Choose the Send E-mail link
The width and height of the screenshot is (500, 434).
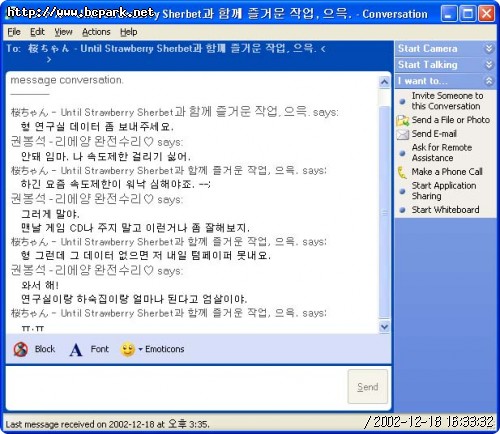434,134
